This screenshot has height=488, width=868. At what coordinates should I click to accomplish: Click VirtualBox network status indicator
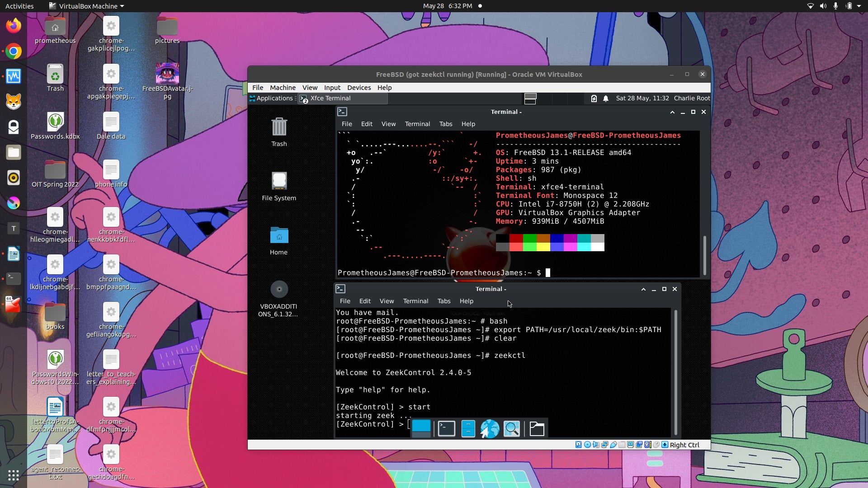click(x=604, y=445)
